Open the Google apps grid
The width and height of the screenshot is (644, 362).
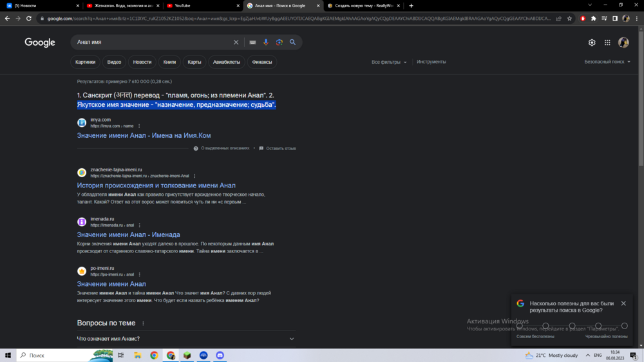pyautogui.click(x=607, y=43)
